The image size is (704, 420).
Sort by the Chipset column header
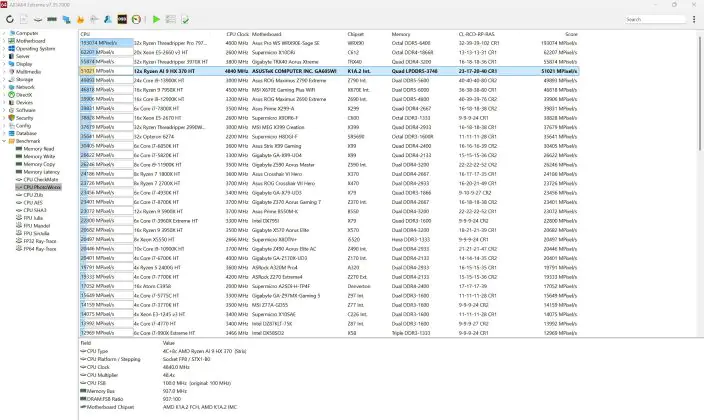pyautogui.click(x=356, y=34)
